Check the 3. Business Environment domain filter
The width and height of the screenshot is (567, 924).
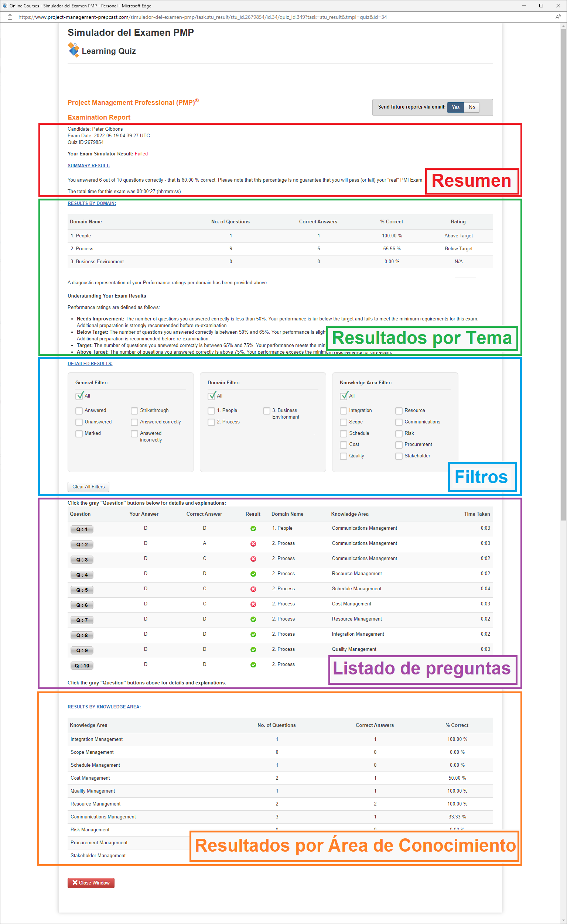point(267,411)
